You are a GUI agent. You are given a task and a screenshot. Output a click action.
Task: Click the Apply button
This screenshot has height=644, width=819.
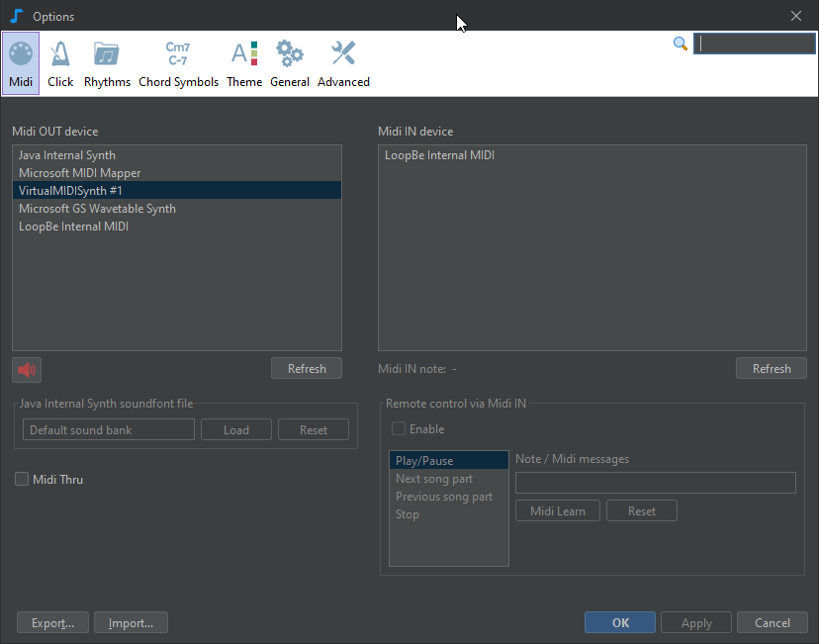click(696, 622)
